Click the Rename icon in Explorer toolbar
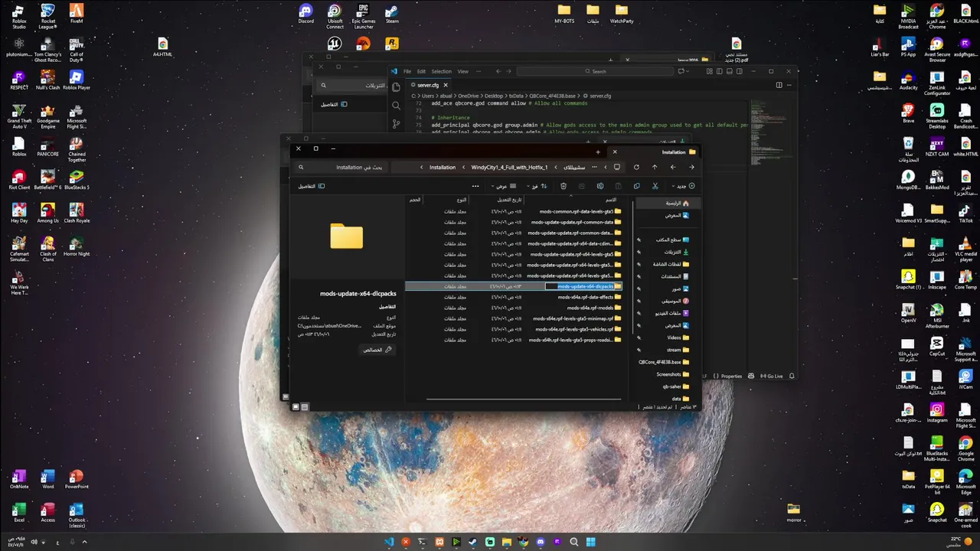 599,186
